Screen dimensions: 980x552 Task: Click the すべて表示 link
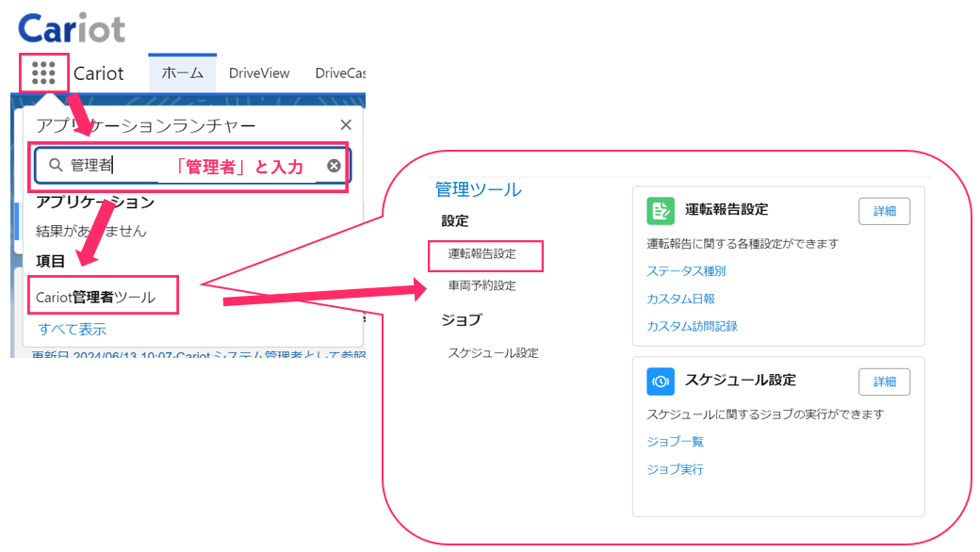pyautogui.click(x=72, y=329)
